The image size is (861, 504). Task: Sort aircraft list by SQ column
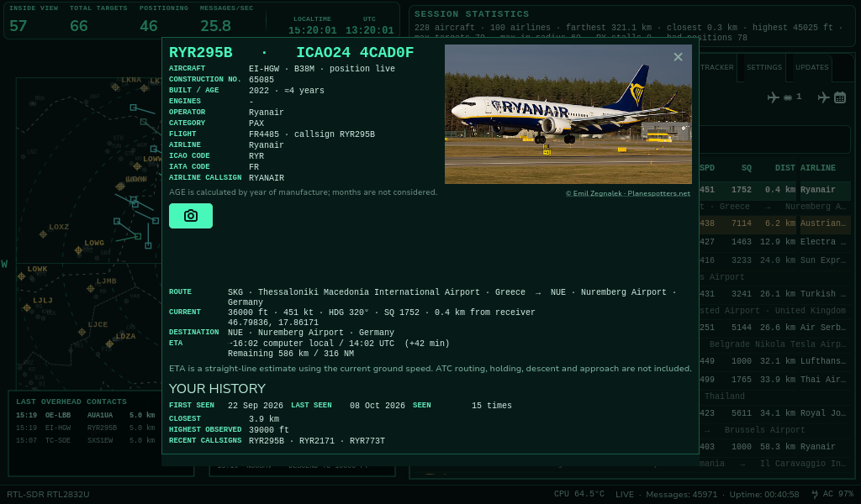point(747,168)
